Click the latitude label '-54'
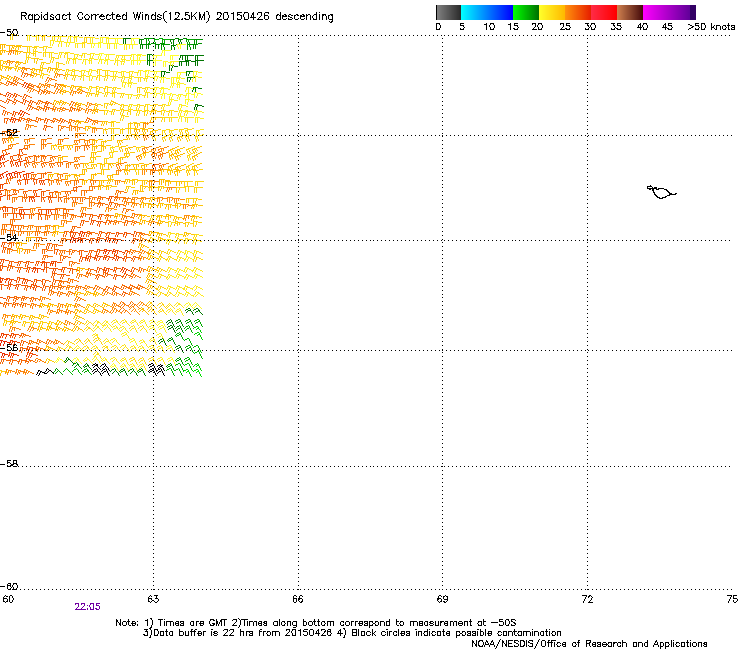Screen dimensions: 740x650 tap(9, 237)
